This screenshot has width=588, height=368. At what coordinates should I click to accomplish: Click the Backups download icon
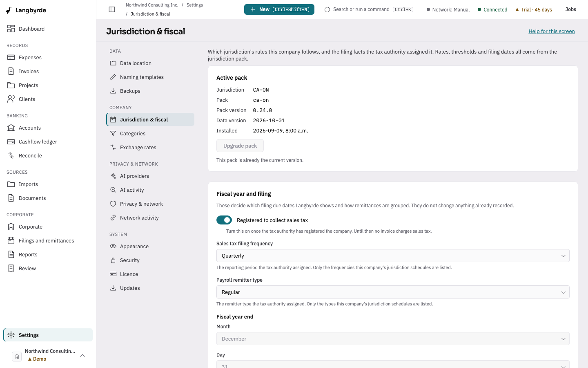(x=113, y=91)
